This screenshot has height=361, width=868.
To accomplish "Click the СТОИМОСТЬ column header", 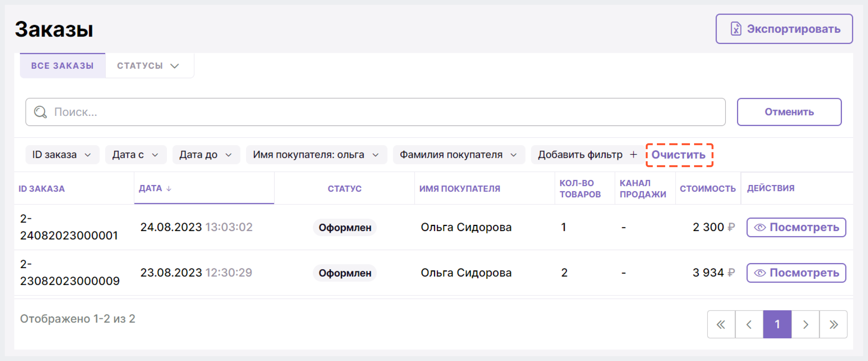I will [x=708, y=188].
